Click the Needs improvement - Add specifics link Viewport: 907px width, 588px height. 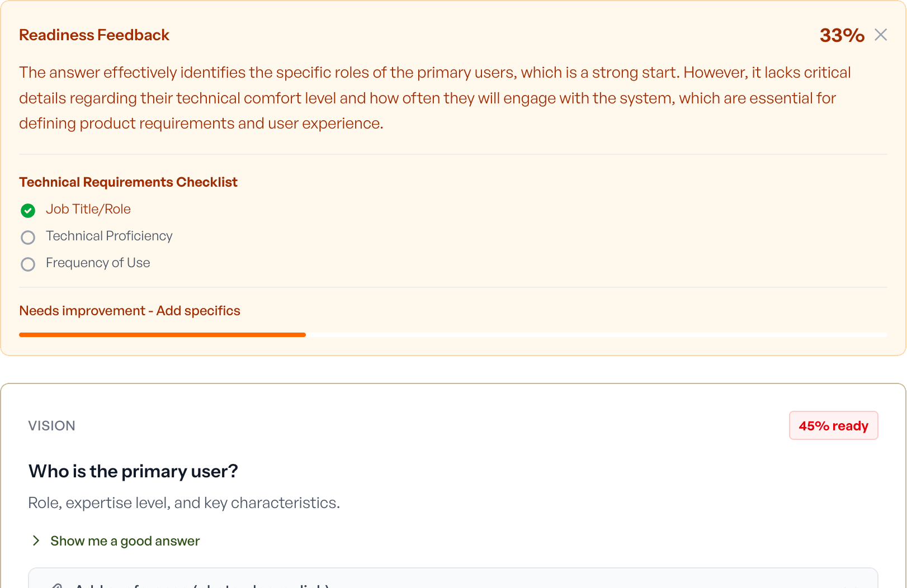pos(129,310)
